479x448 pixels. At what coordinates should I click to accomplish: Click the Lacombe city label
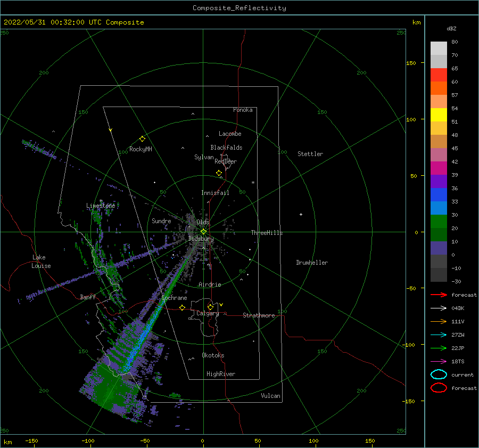(230, 134)
